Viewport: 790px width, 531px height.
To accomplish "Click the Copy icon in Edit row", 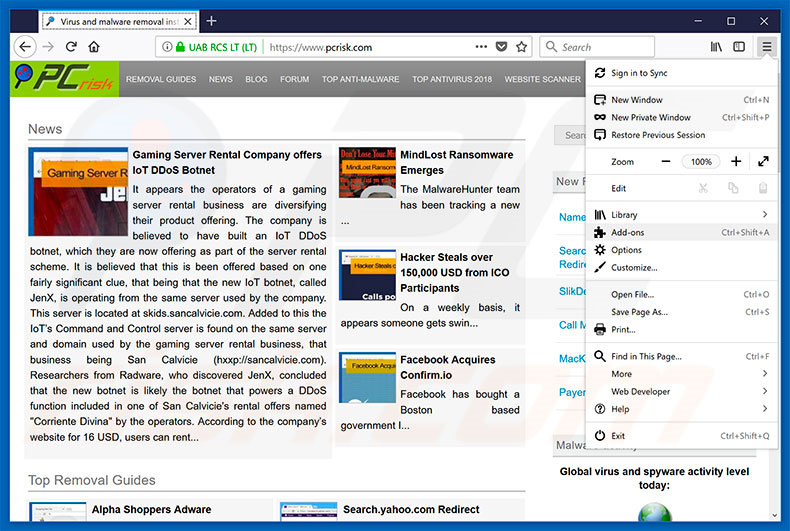I will point(733,188).
